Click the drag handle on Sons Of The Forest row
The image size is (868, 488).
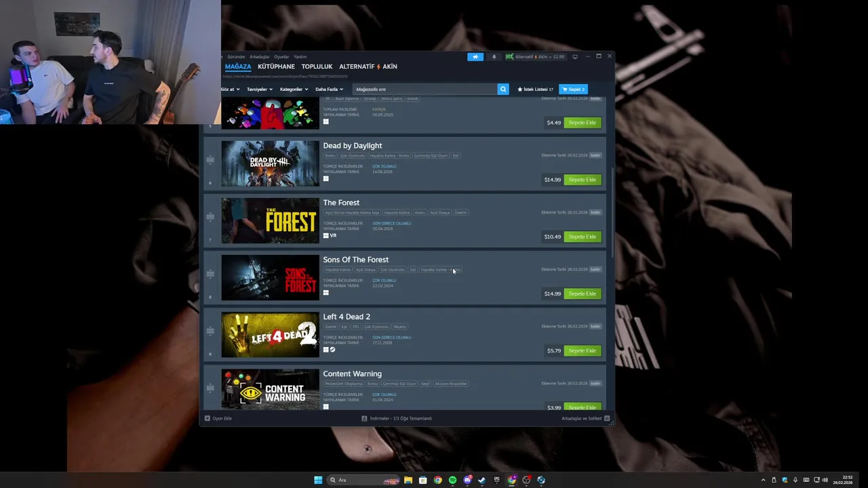click(x=210, y=274)
